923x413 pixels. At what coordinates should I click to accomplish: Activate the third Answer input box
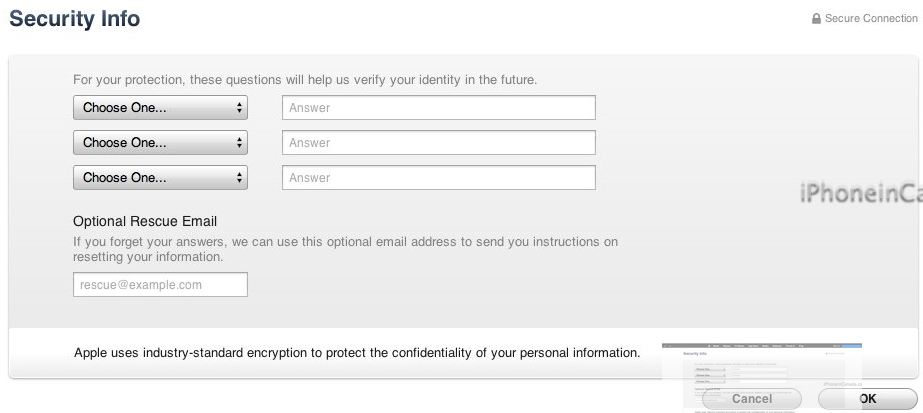click(439, 178)
